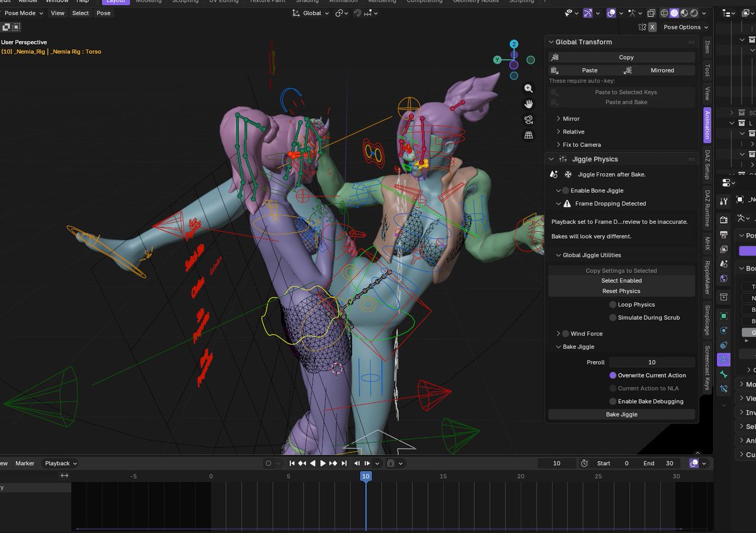
Task: Open the Render properties tab icon
Action: click(724, 220)
